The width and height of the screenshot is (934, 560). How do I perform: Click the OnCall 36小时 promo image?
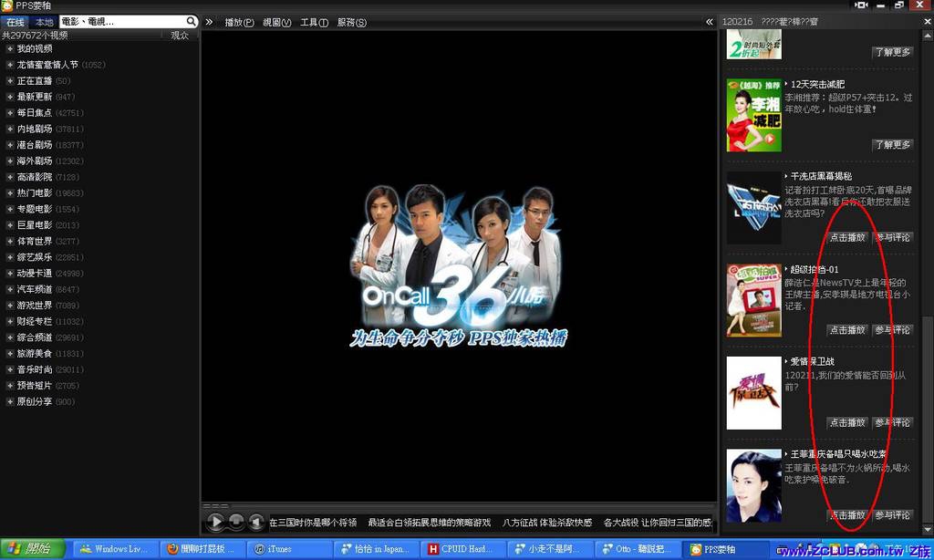459,265
